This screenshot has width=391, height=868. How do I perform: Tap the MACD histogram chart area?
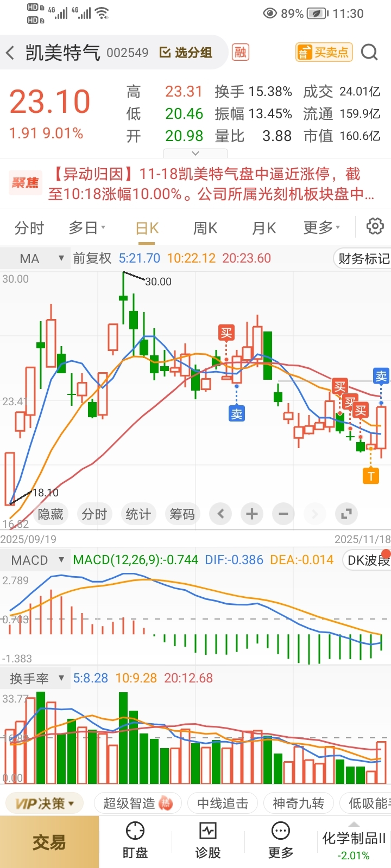pyautogui.click(x=195, y=618)
